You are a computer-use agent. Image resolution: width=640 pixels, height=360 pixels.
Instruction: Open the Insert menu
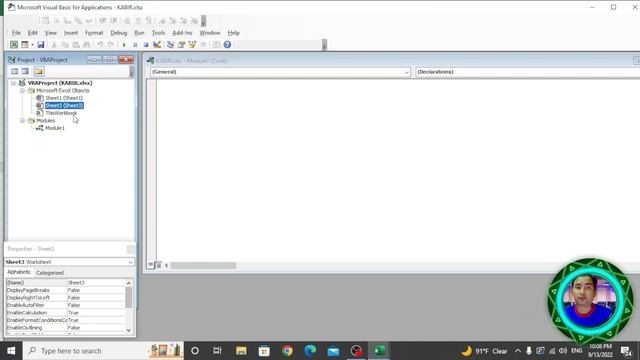[x=71, y=33]
